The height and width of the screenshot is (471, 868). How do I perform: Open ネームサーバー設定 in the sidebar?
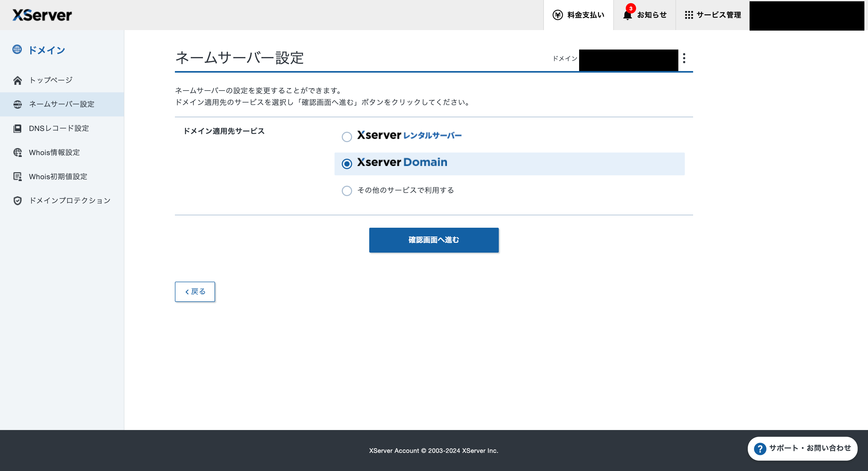[x=62, y=104]
